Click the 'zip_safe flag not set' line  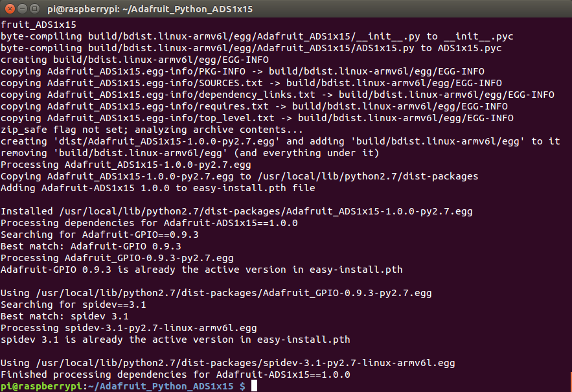(x=152, y=130)
